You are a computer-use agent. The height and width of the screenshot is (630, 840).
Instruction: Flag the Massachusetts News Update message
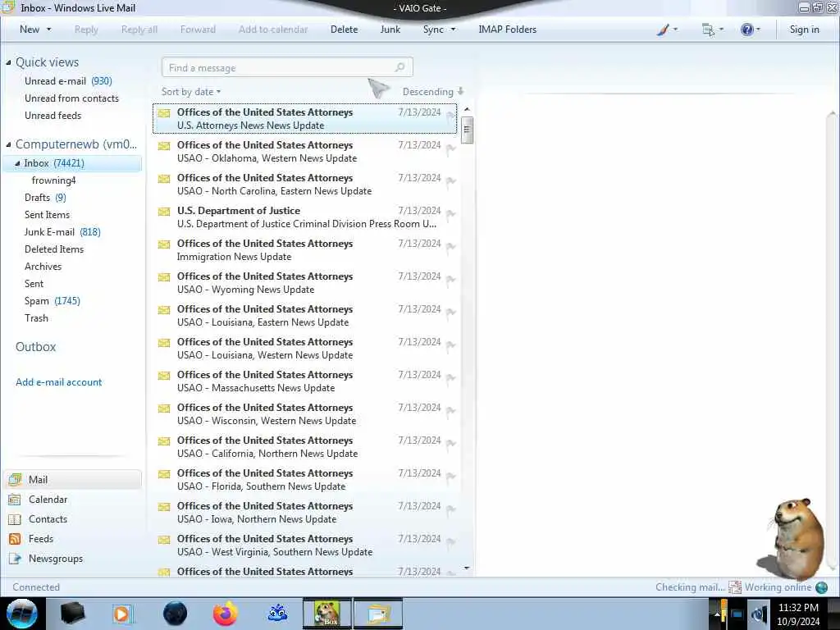pos(450,378)
